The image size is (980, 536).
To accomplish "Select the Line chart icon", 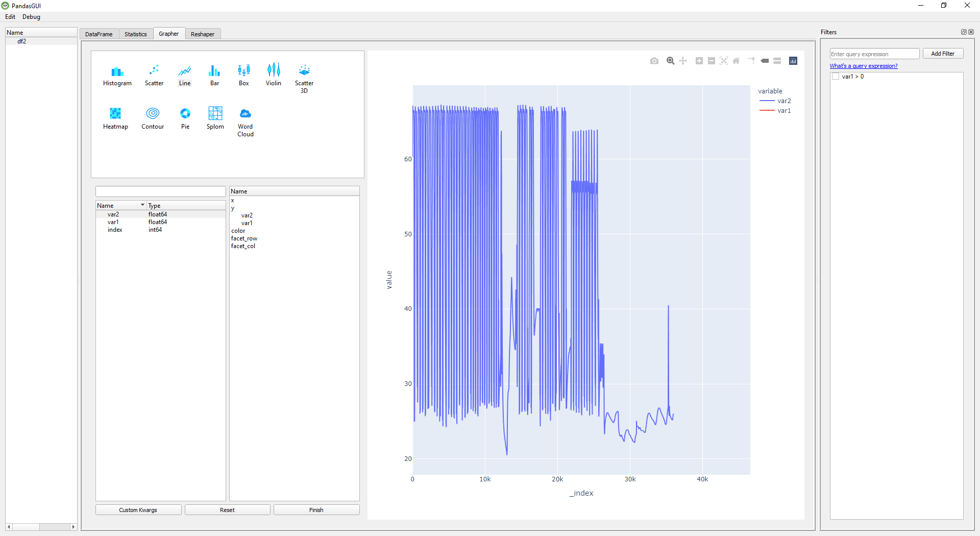I will point(185,76).
